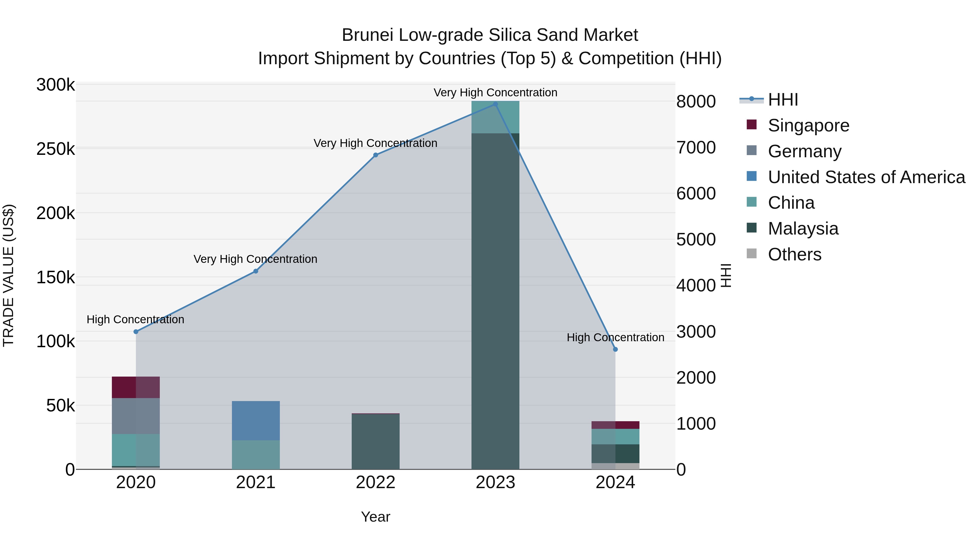Click the Malaysia dark green legend swatch
Image resolution: width=980 pixels, height=551 pixels.
click(x=752, y=227)
